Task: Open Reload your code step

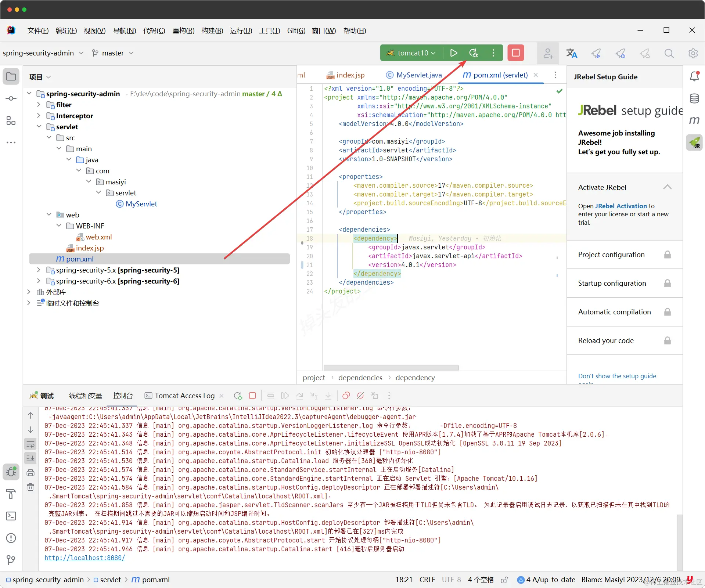Action: pos(625,340)
